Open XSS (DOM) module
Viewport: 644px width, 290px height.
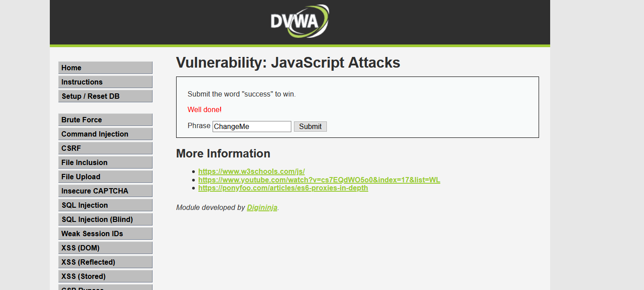coord(105,248)
